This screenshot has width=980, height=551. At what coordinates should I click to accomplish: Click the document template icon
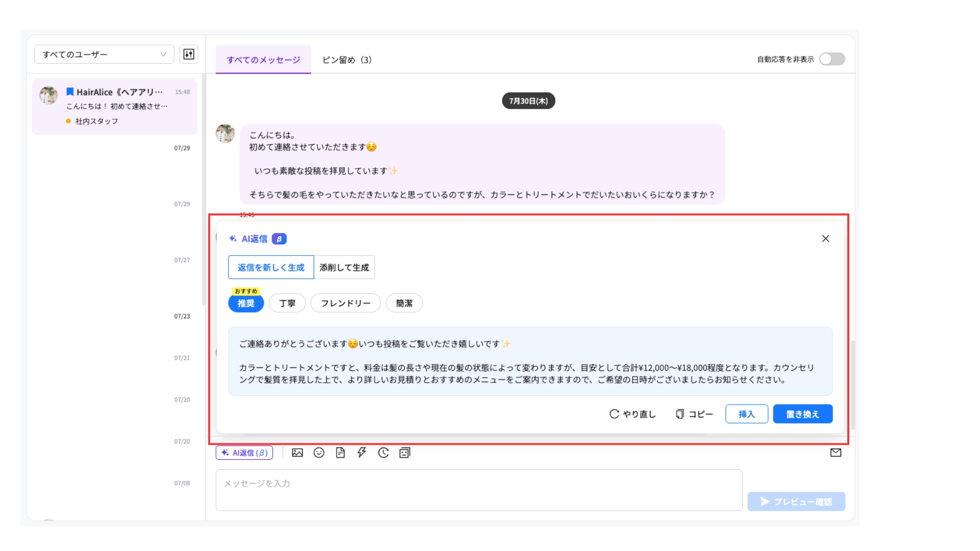(340, 453)
